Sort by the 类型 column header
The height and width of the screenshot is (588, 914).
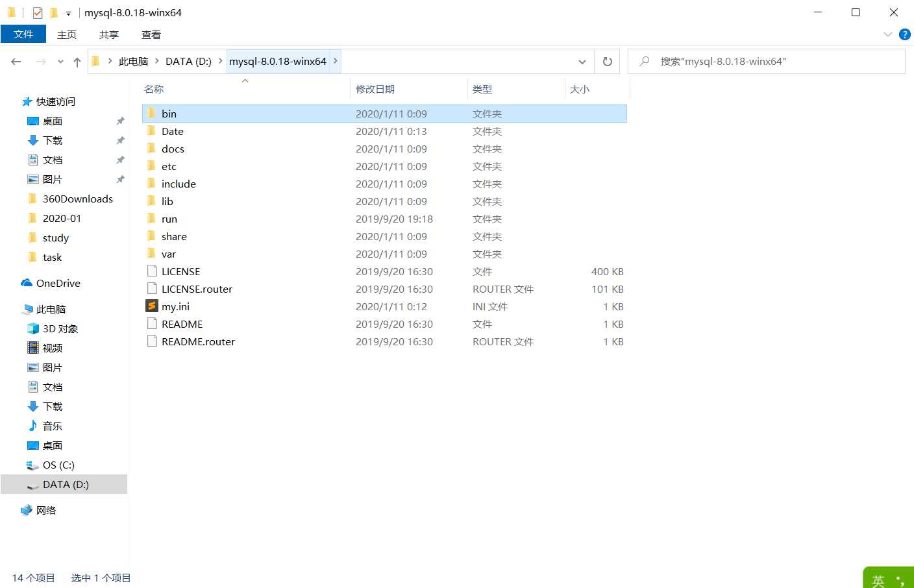click(482, 89)
